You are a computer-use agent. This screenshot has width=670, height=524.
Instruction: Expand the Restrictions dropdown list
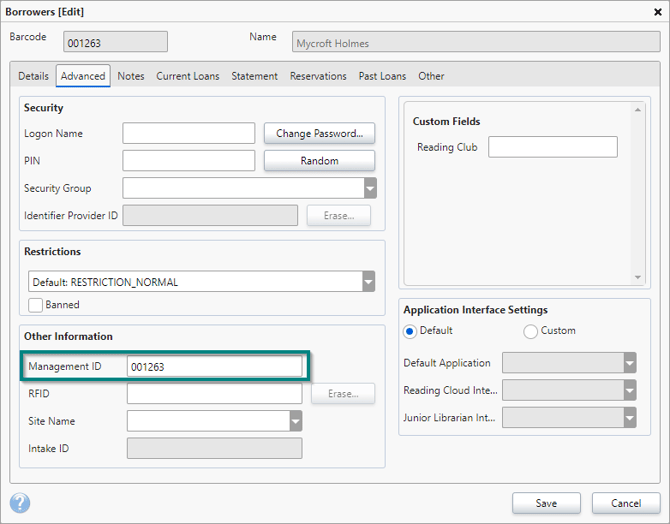[368, 282]
